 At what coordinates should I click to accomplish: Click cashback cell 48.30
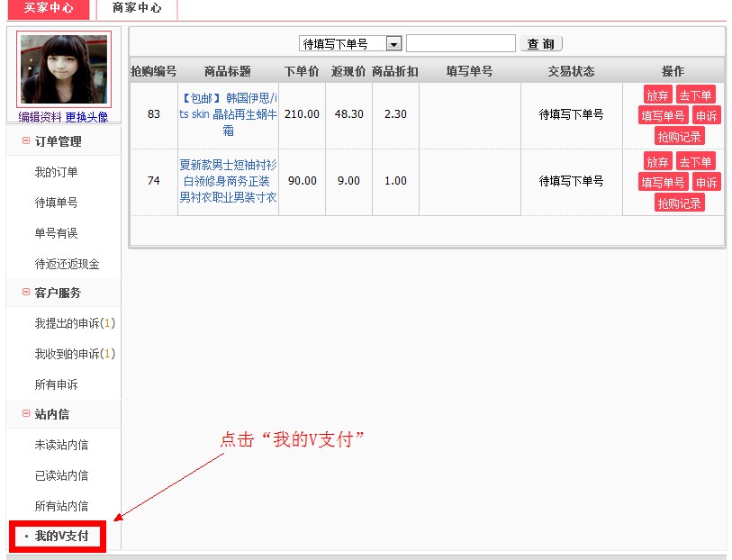pos(349,114)
